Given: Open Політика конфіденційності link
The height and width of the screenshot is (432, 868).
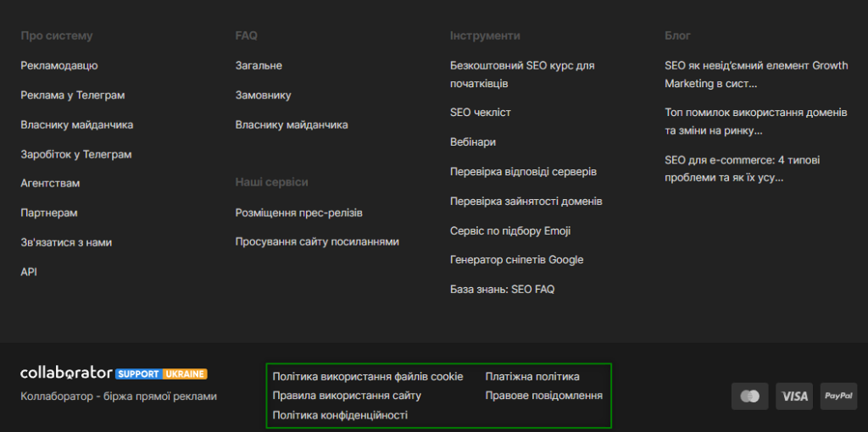Looking at the screenshot, I should (340, 415).
